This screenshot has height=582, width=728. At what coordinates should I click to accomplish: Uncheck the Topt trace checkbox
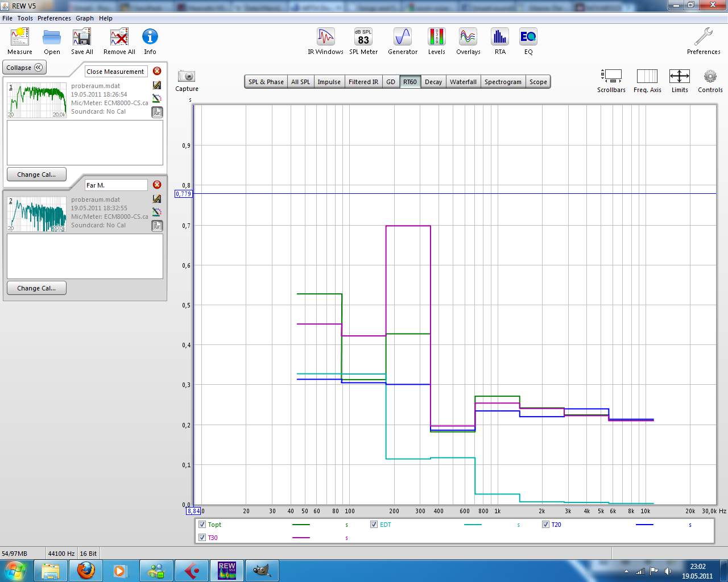[x=202, y=525]
